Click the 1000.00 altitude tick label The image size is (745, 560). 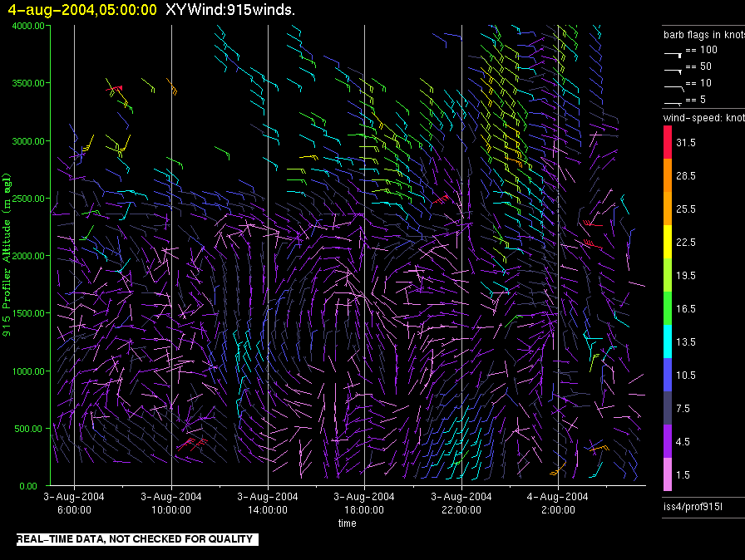pos(28,371)
